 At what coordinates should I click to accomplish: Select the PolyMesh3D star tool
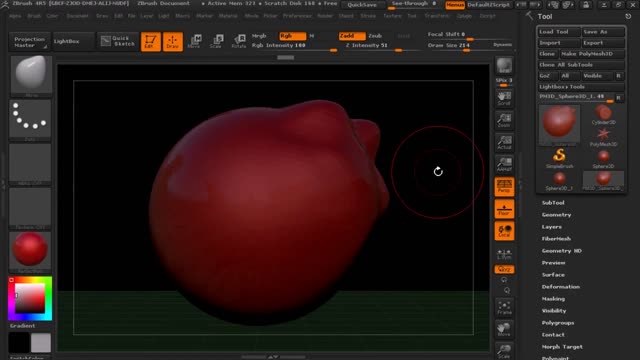[603, 137]
